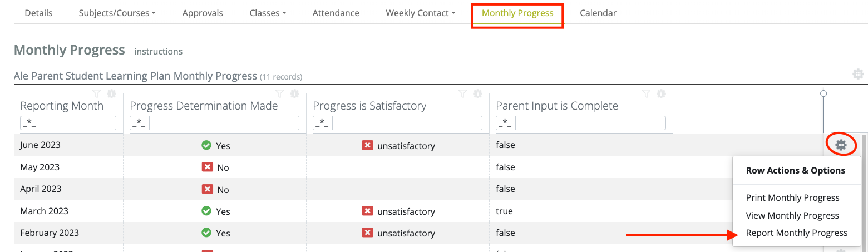Expand the Weekly Contact dropdown tab
Screen dimensions: 868x252
(x=420, y=13)
